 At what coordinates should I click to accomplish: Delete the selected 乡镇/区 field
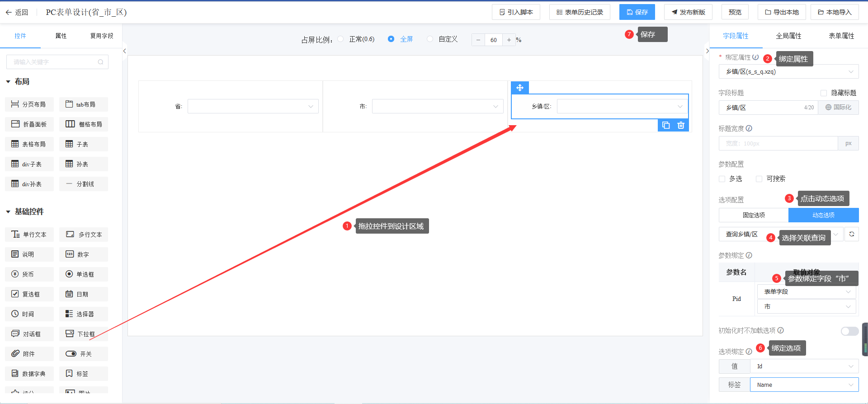tap(681, 125)
